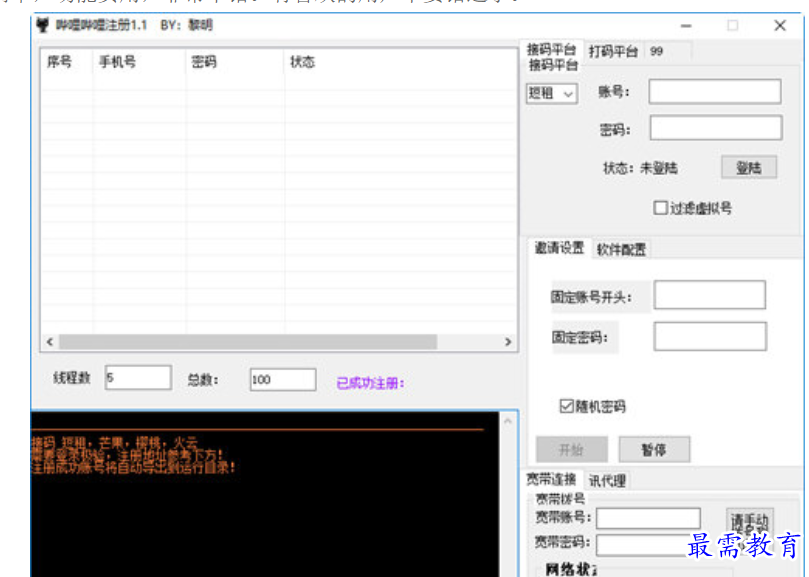Switch to the 讯代理 tab

click(x=607, y=481)
